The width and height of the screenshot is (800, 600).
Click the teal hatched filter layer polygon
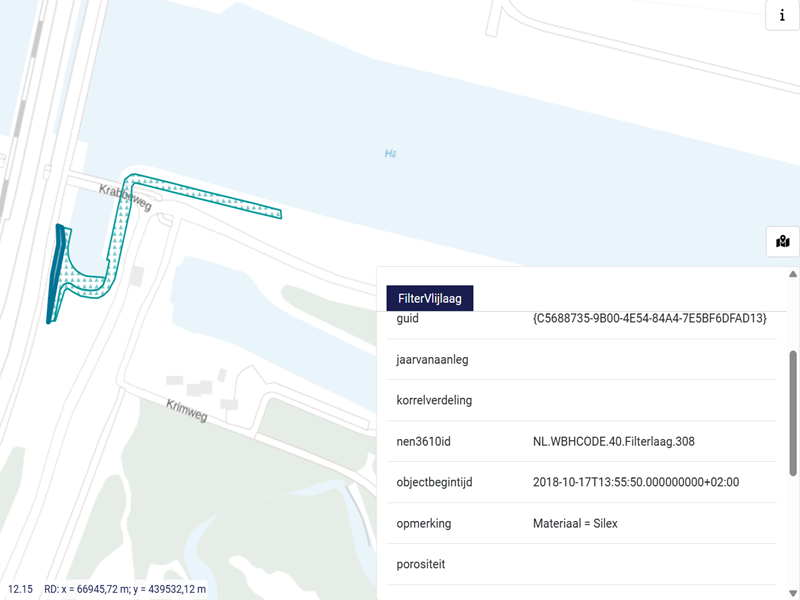coord(200,195)
